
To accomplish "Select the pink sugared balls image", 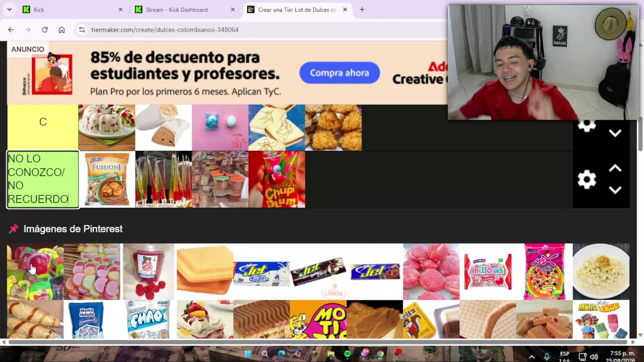I will point(431,272).
